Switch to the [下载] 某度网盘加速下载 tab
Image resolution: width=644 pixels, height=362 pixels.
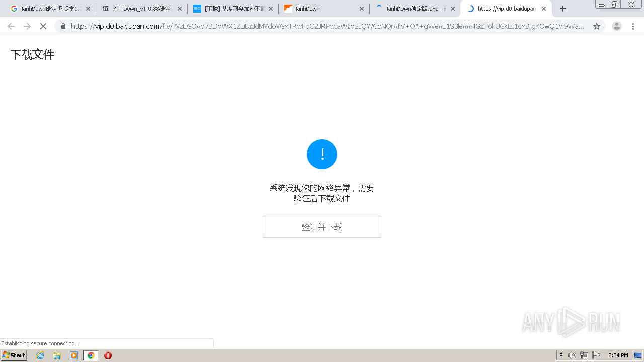233,9
